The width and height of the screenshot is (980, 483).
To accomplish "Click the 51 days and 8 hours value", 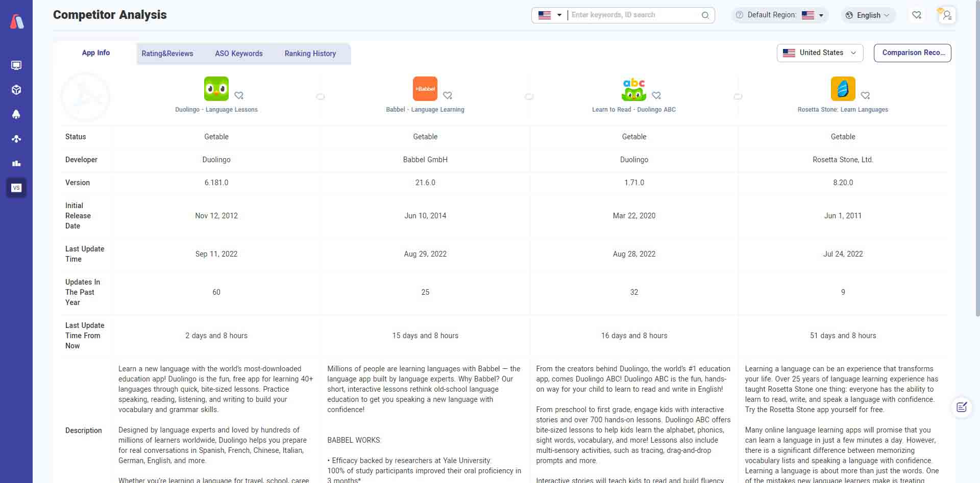I will point(843,336).
